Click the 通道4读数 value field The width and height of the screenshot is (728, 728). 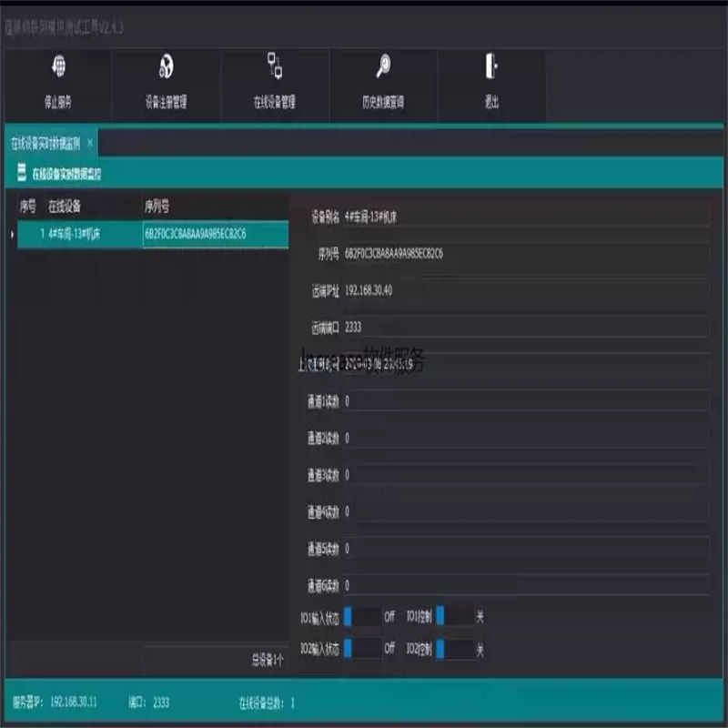pyautogui.click(x=527, y=511)
